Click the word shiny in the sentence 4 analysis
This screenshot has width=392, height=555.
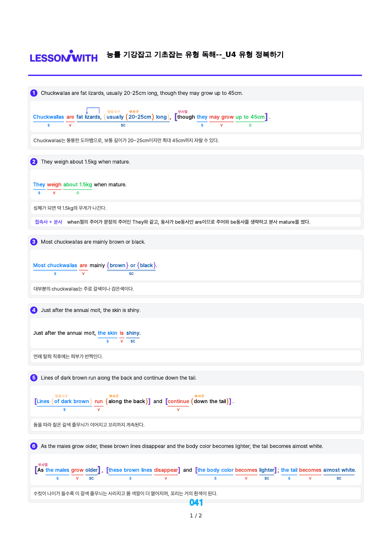[x=133, y=333]
